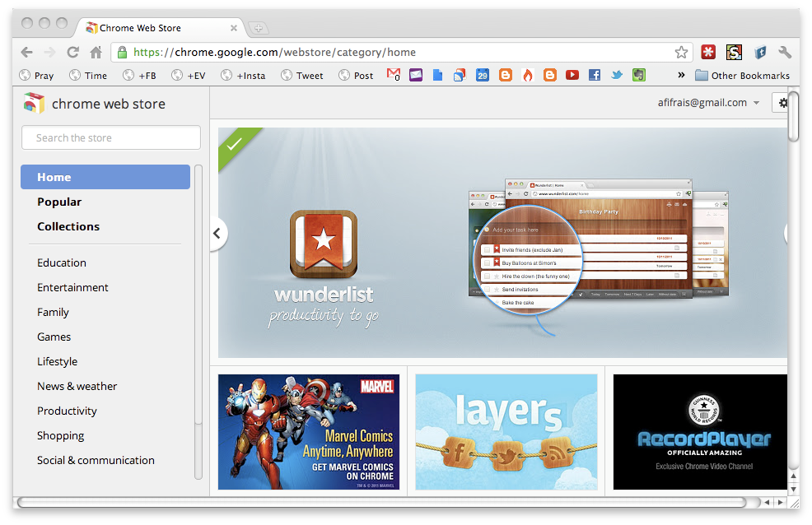Image resolution: width=812 pixels, height=525 pixels.
Task: Show previous featured banner with left arrow
Action: click(217, 233)
